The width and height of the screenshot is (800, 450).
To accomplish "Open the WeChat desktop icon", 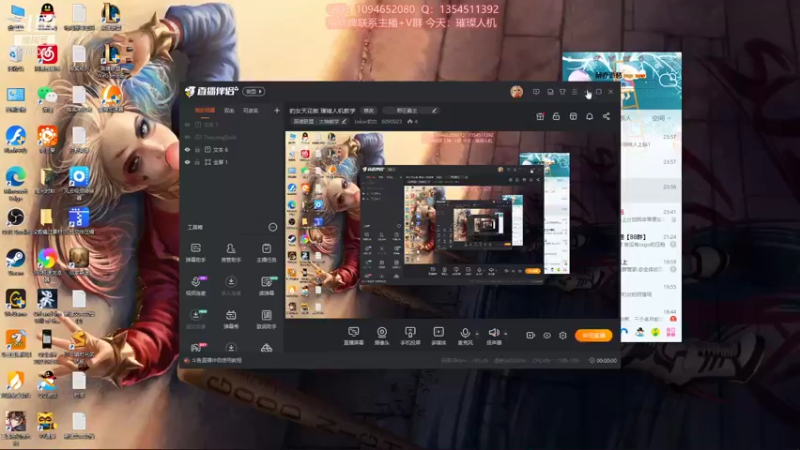I will pos(47,98).
